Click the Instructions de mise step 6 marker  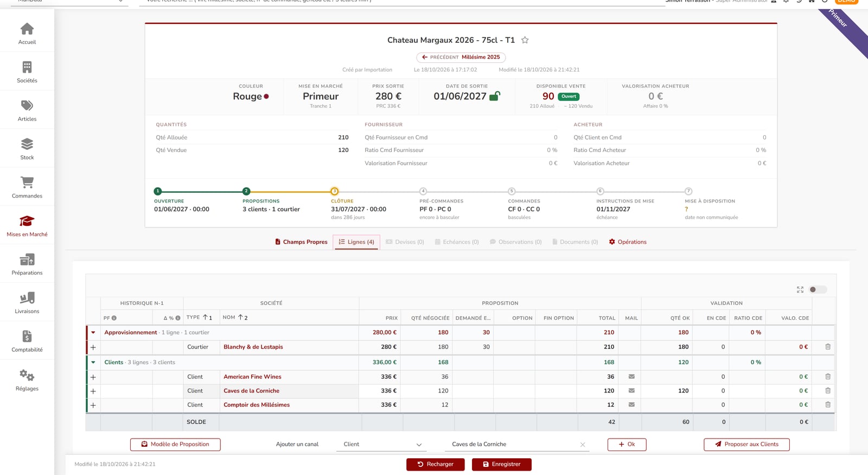pos(600,191)
